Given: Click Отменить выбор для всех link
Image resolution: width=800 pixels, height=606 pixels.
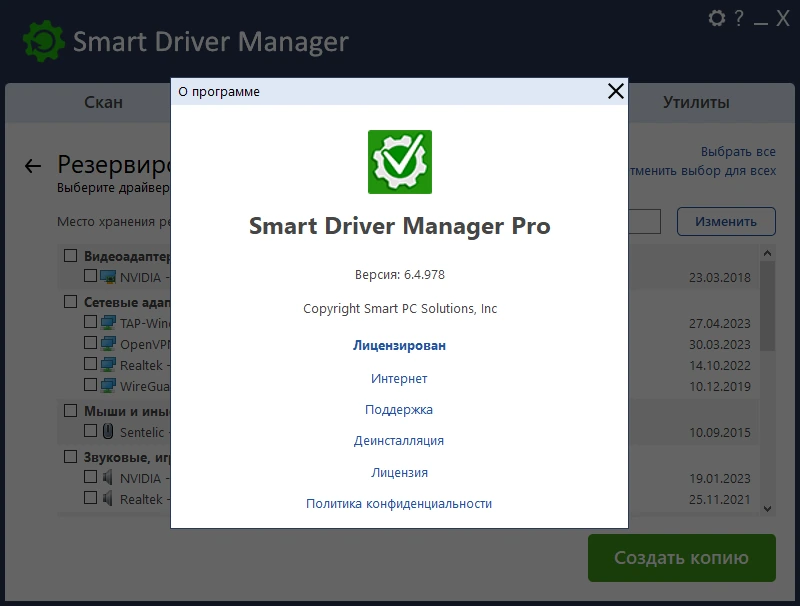Looking at the screenshot, I should click(x=703, y=170).
